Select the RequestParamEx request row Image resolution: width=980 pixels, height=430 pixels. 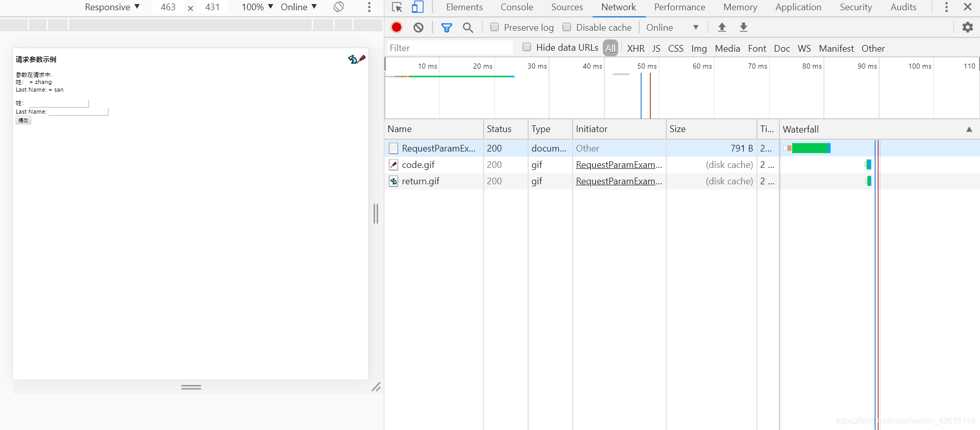pos(682,148)
